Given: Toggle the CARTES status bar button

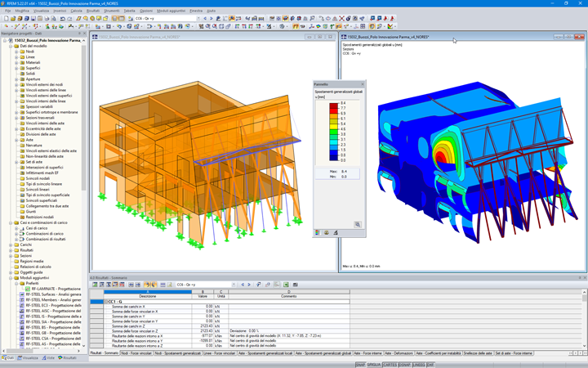Looking at the screenshot, I should pyautogui.click(x=390, y=365).
